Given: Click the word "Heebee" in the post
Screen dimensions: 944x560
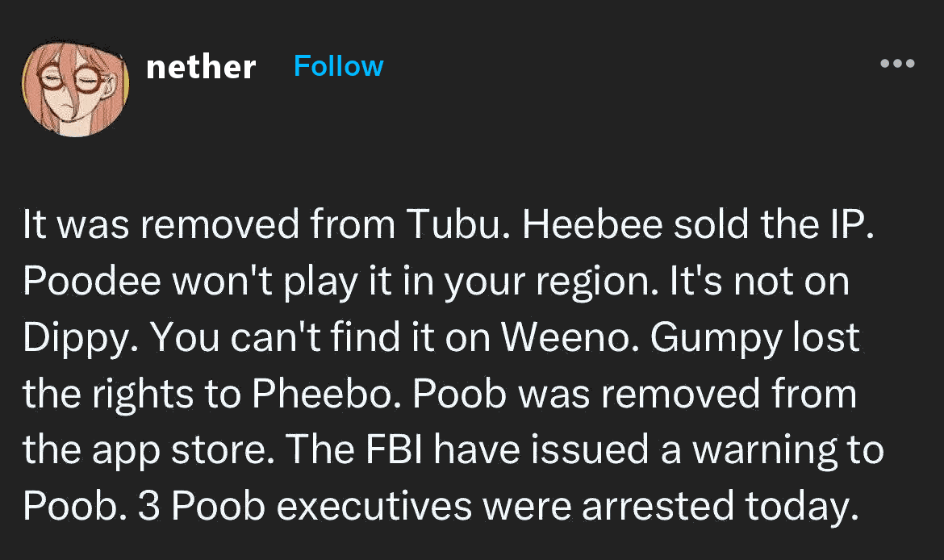Looking at the screenshot, I should pos(574,227).
